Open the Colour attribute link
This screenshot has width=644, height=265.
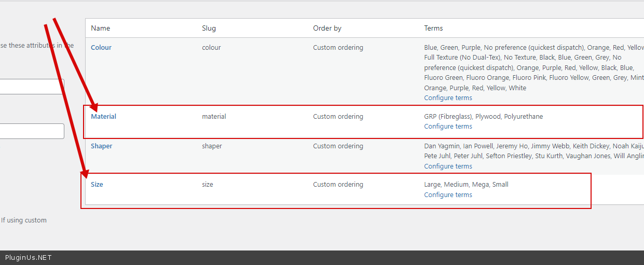[101, 48]
